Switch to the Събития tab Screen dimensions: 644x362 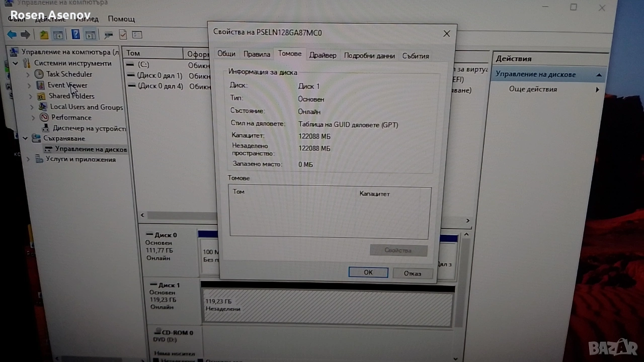pos(416,56)
